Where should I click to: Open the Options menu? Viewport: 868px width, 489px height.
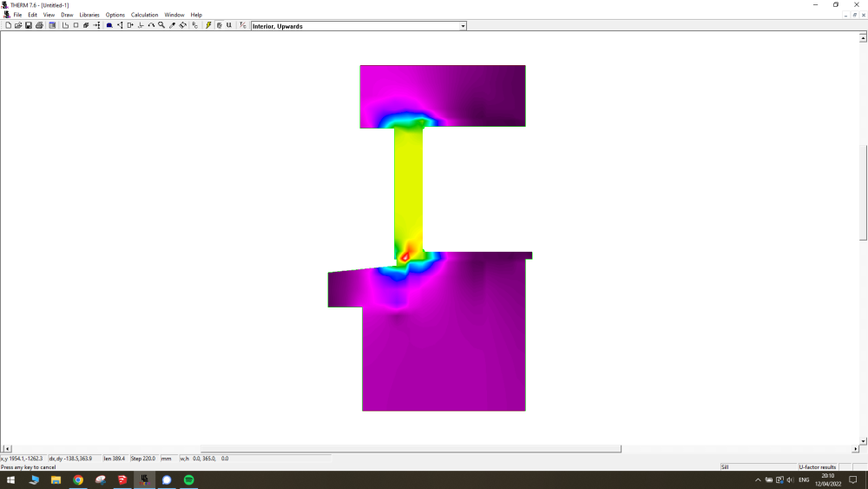[115, 15]
